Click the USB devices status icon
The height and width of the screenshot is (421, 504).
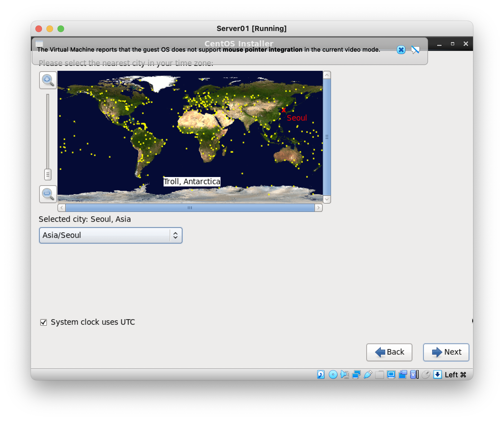pos(368,375)
